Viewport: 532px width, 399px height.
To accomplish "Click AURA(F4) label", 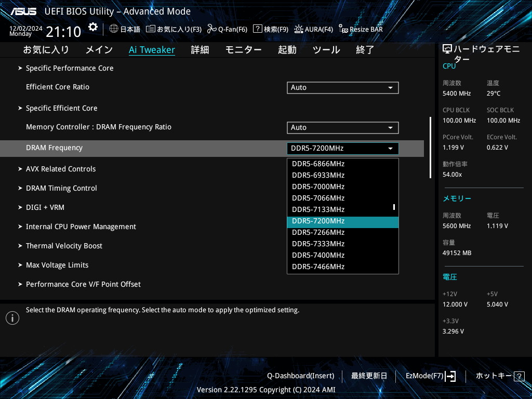I will (x=319, y=29).
